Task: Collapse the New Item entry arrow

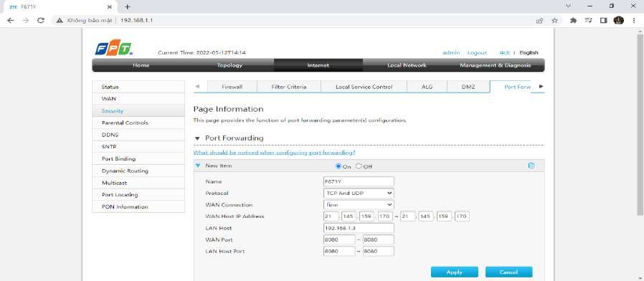Action: coord(198,166)
